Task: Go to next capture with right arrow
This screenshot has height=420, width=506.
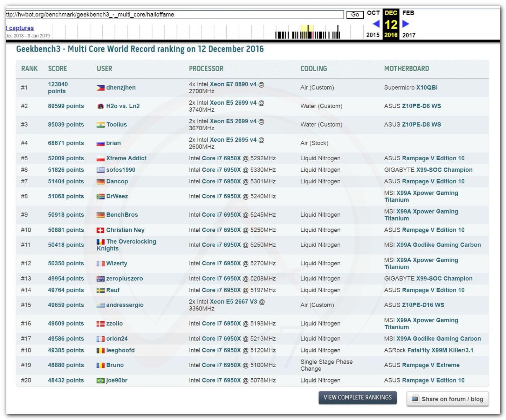Action: pyautogui.click(x=406, y=24)
